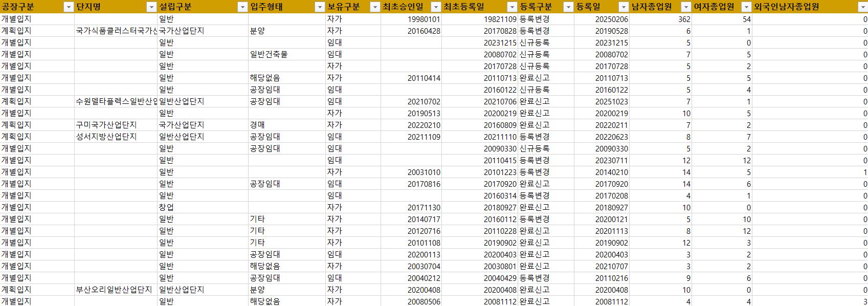Open the 보유구분 filter dropdown
Screen dimensions: 868x306
tap(374, 7)
